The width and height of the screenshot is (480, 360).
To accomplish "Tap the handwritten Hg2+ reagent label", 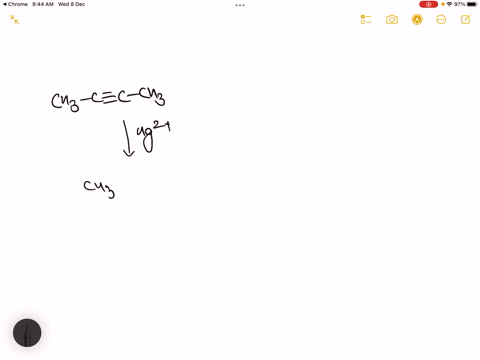I will click(x=154, y=137).
